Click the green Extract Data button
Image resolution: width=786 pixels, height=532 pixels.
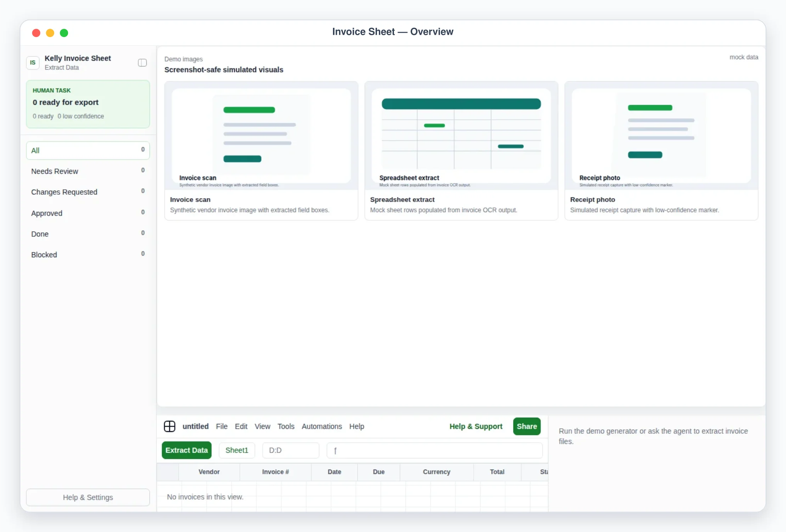point(187,450)
